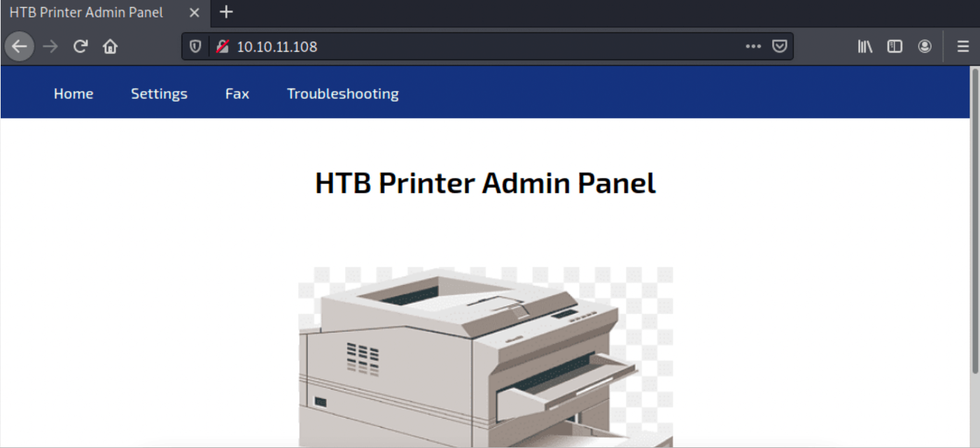The image size is (980, 448).
Task: Save page with the Pocket icon
Action: pyautogui.click(x=779, y=47)
